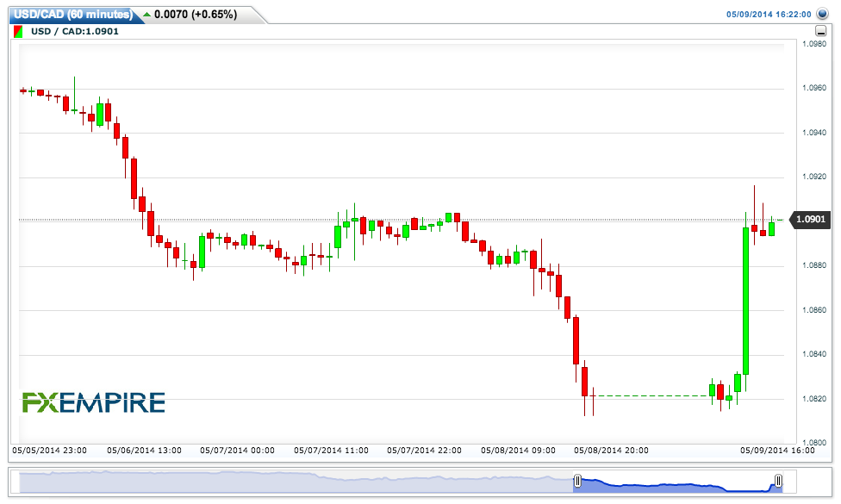
Task: Click the 05/05/2014 23:00 time label
Action: 49,451
